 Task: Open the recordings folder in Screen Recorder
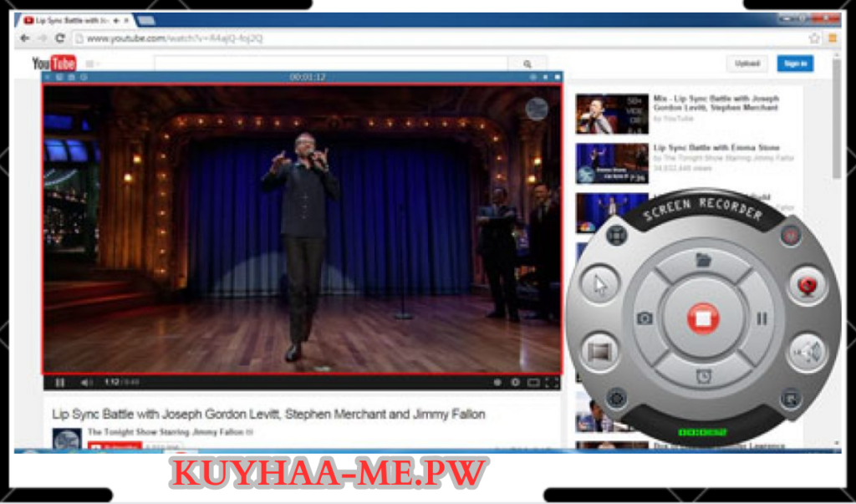(x=704, y=260)
